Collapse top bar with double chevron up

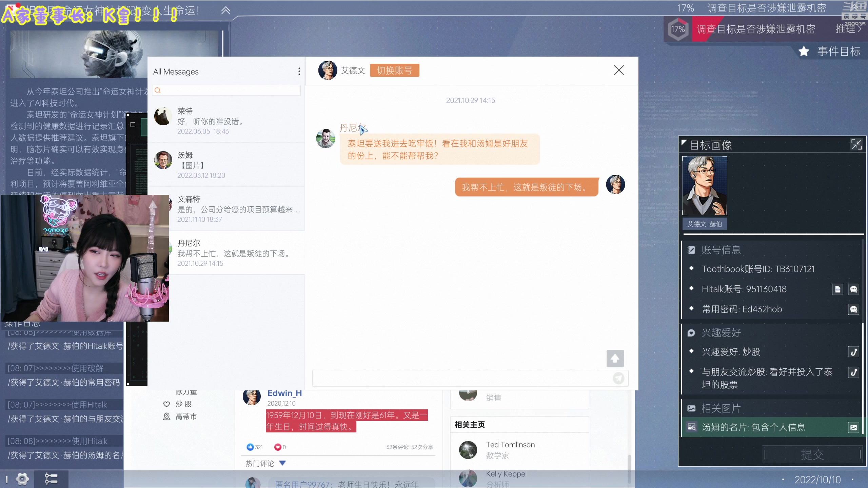click(x=226, y=11)
